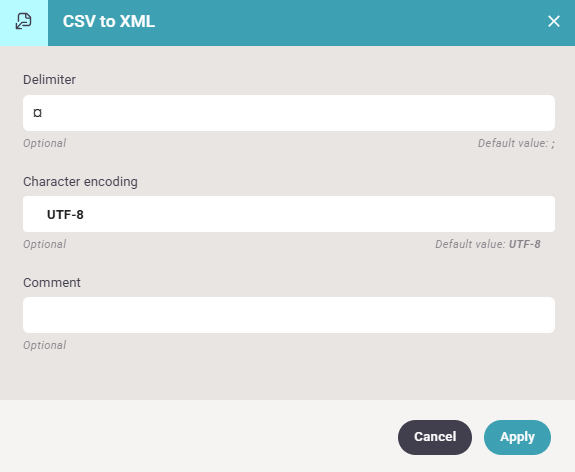Focus the Delimiter input field
Image resolution: width=575 pixels, height=472 pixels.
(289, 113)
